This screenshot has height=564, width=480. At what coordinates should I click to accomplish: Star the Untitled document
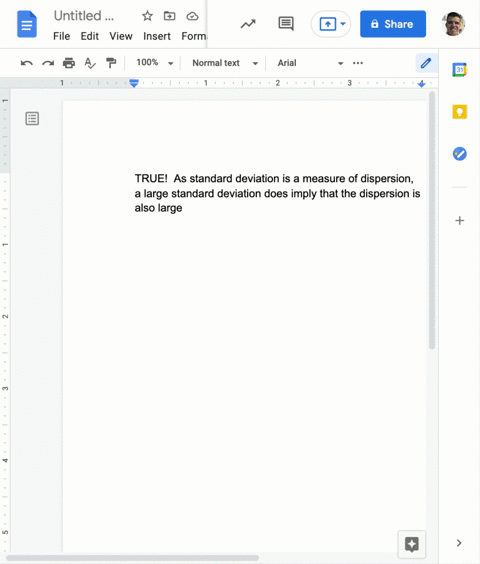pos(147,16)
